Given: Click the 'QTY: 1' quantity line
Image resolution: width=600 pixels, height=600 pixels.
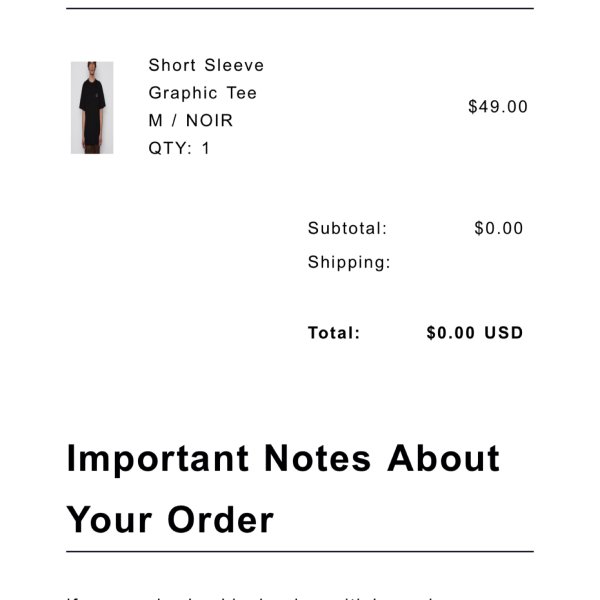Looking at the screenshot, I should click(179, 148).
